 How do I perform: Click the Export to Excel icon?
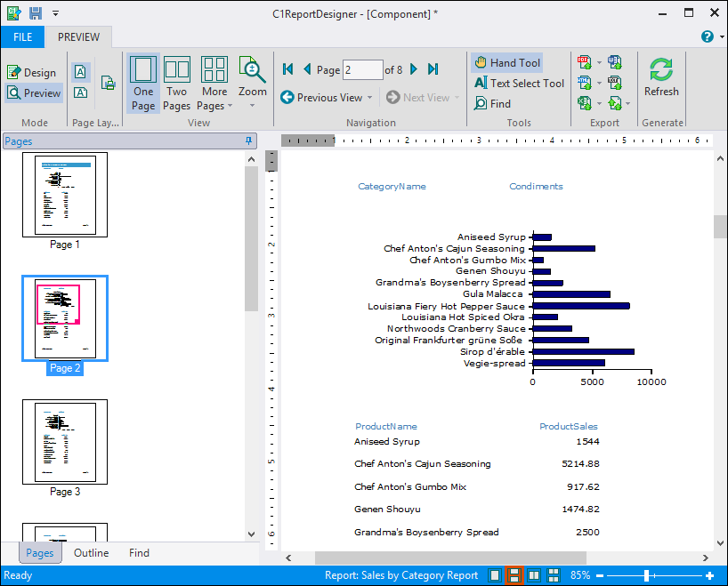point(585,103)
